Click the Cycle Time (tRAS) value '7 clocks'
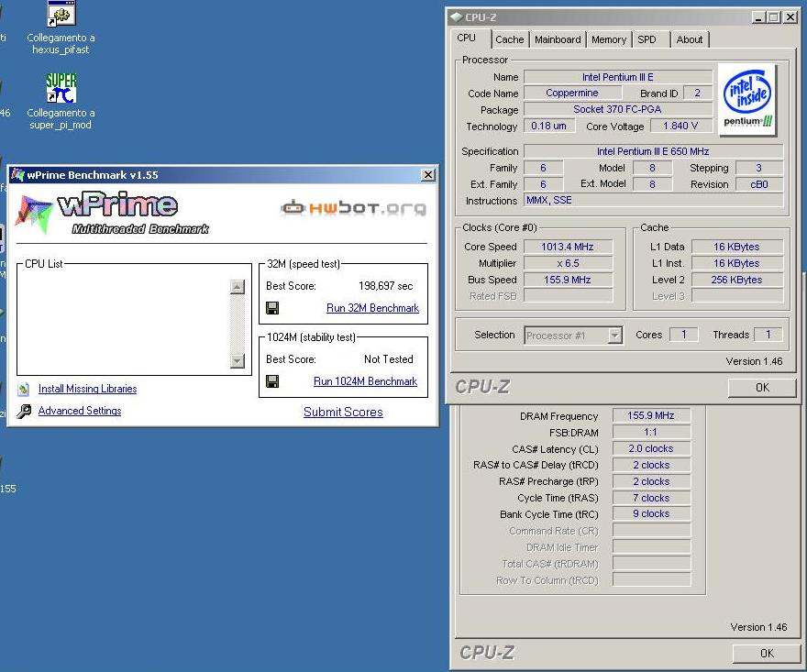The height and width of the screenshot is (672, 807). 651,498
